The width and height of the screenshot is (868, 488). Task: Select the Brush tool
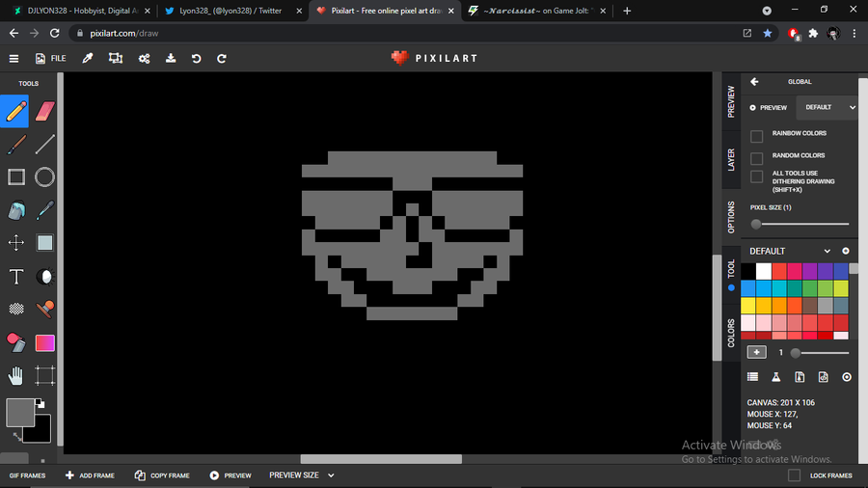pos(16,145)
